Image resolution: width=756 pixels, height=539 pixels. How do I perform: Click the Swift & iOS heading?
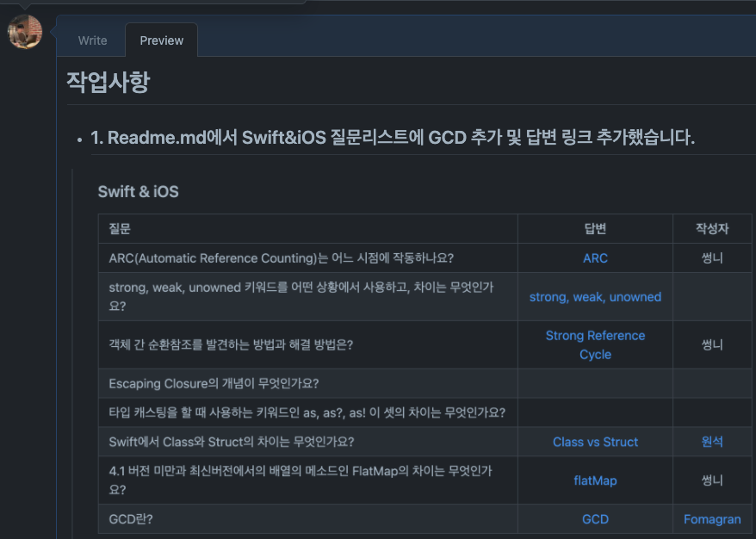[139, 191]
